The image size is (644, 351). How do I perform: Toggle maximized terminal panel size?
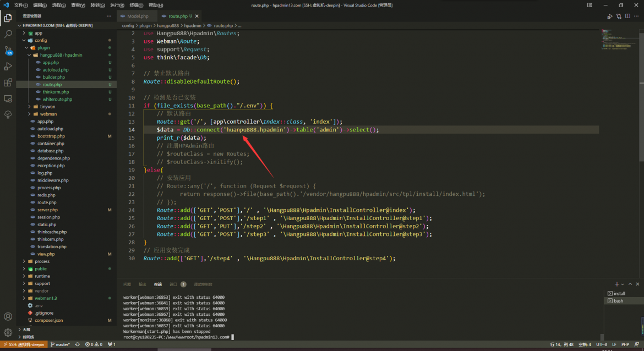pos(630,284)
